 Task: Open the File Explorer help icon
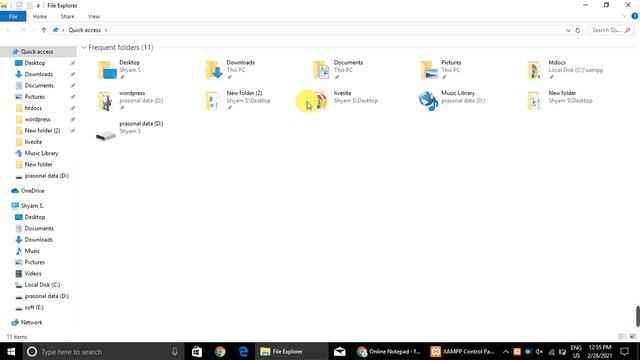[635, 16]
